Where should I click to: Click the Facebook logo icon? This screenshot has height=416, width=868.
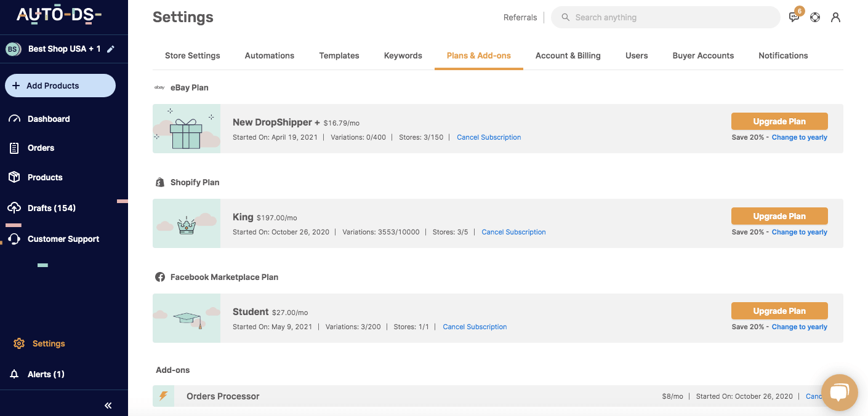click(x=160, y=277)
